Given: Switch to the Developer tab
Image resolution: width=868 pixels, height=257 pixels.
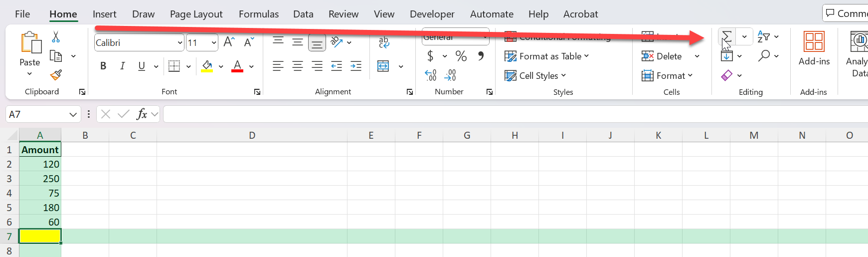Looking at the screenshot, I should pyautogui.click(x=432, y=14).
